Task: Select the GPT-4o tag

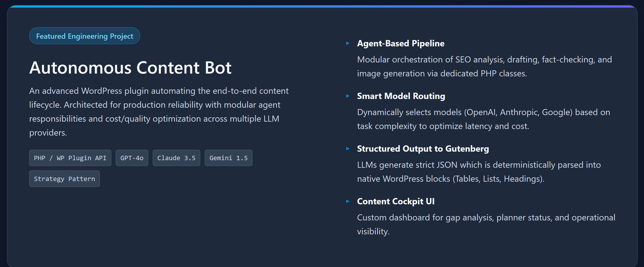Action: pos(132,158)
